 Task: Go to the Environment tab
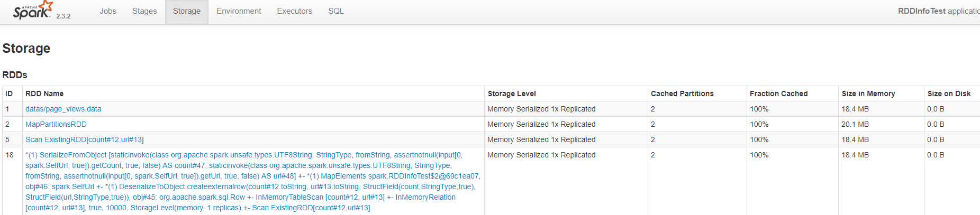coord(239,11)
